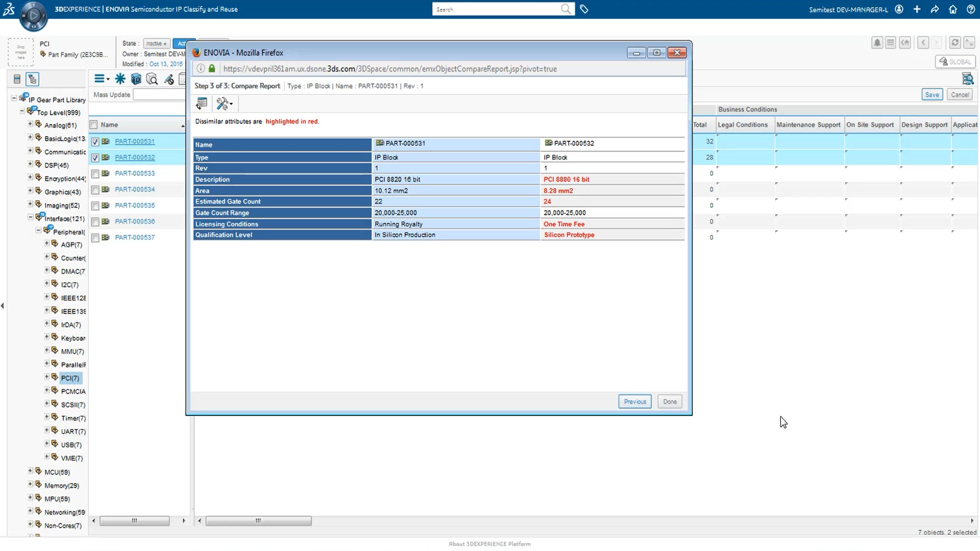980x551 pixels.
Task: Open the PART-000533 link
Action: tap(135, 173)
